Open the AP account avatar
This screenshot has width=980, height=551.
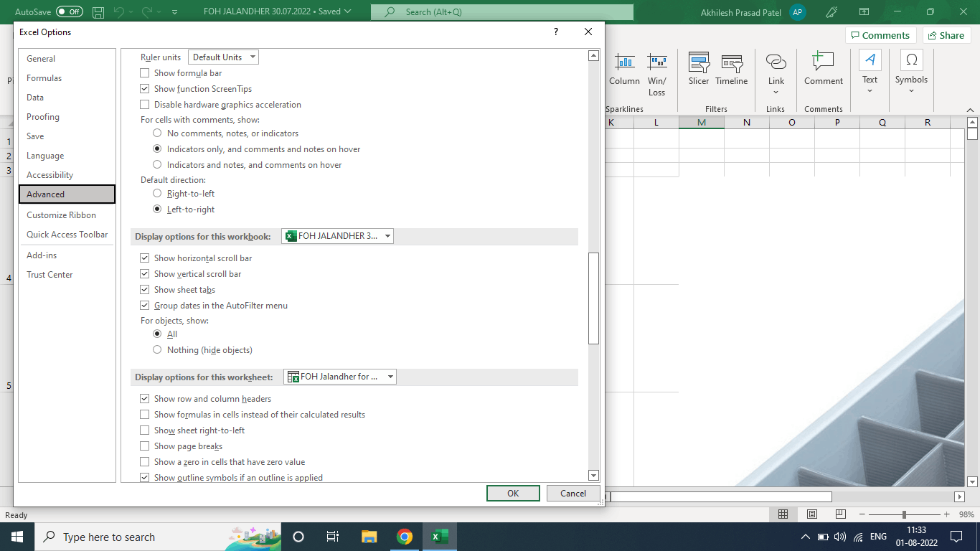click(797, 12)
